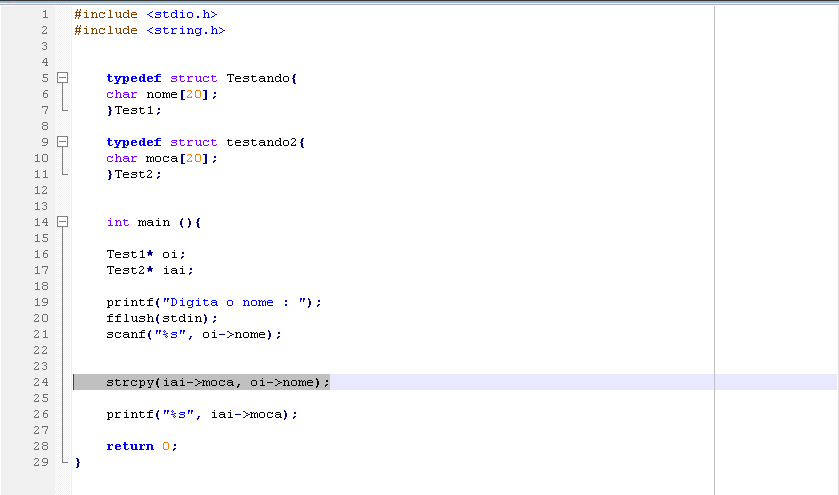Click 'char nome[20];' declaration
This screenshot has height=495, width=839.
[x=162, y=95]
